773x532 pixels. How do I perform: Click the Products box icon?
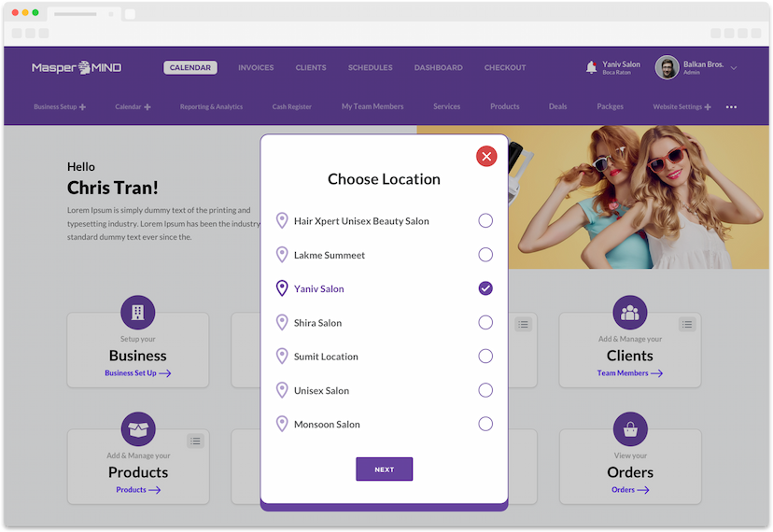click(x=138, y=429)
